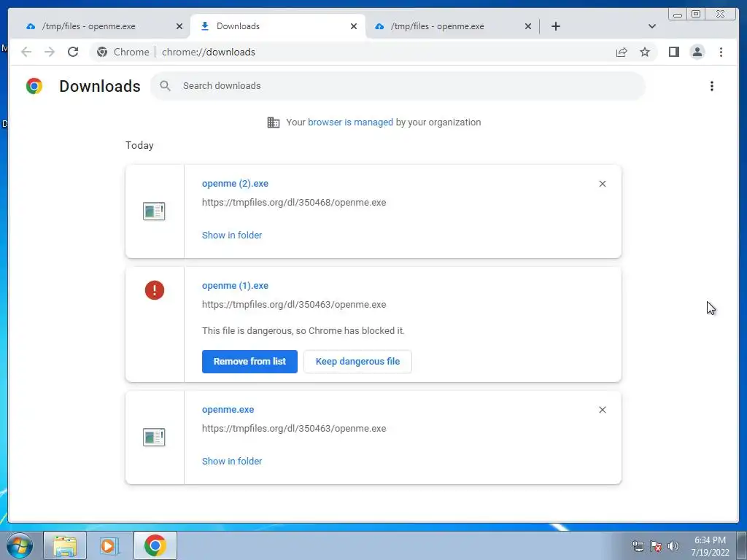Select the Downloads tab
Screen dimensions: 747x560
pyautogui.click(x=278, y=26)
